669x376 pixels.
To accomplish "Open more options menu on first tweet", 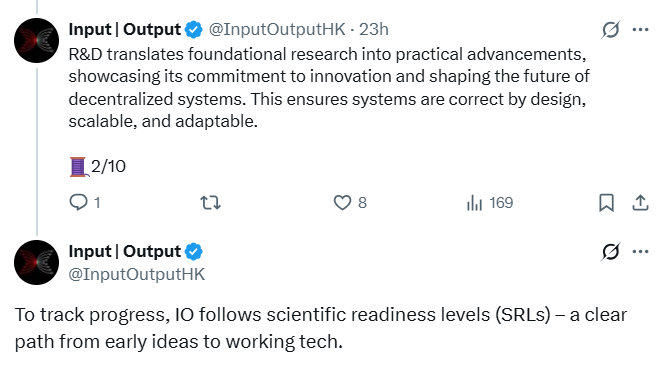I will 640,29.
